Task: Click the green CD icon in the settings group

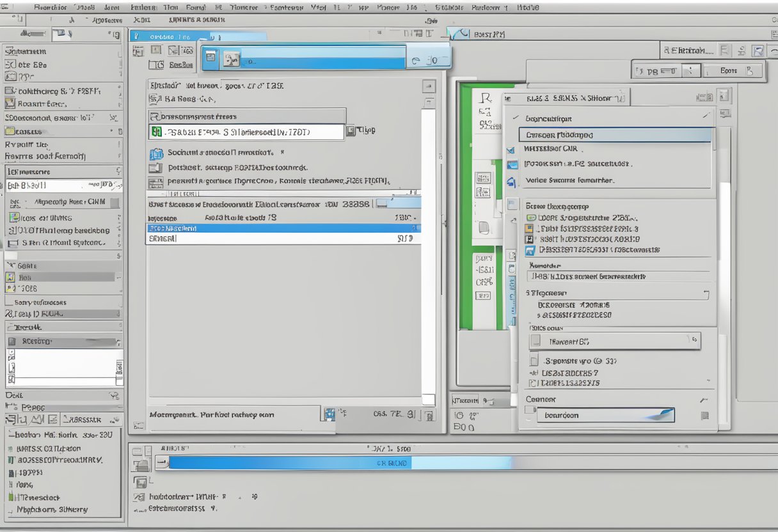Action: [x=530, y=217]
